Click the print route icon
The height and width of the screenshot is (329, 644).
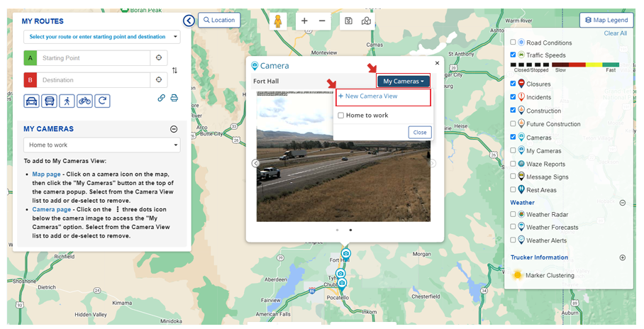[174, 98]
